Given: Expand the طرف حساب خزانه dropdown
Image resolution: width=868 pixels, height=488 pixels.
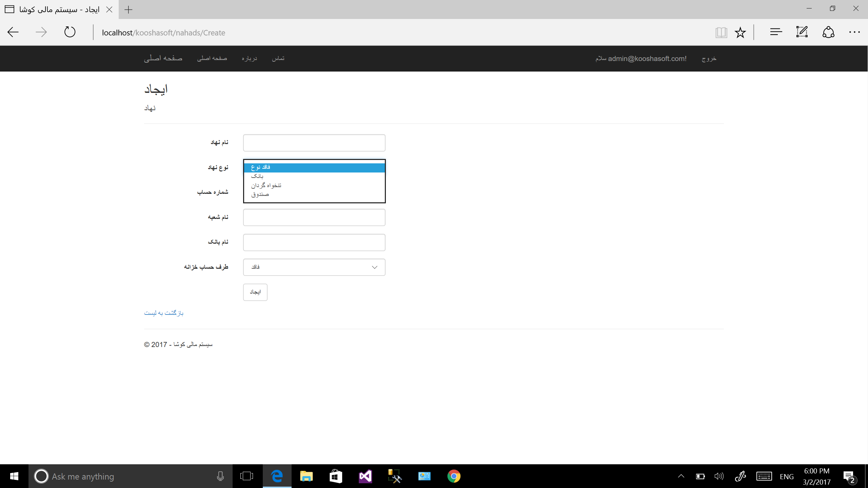Looking at the screenshot, I should click(314, 267).
